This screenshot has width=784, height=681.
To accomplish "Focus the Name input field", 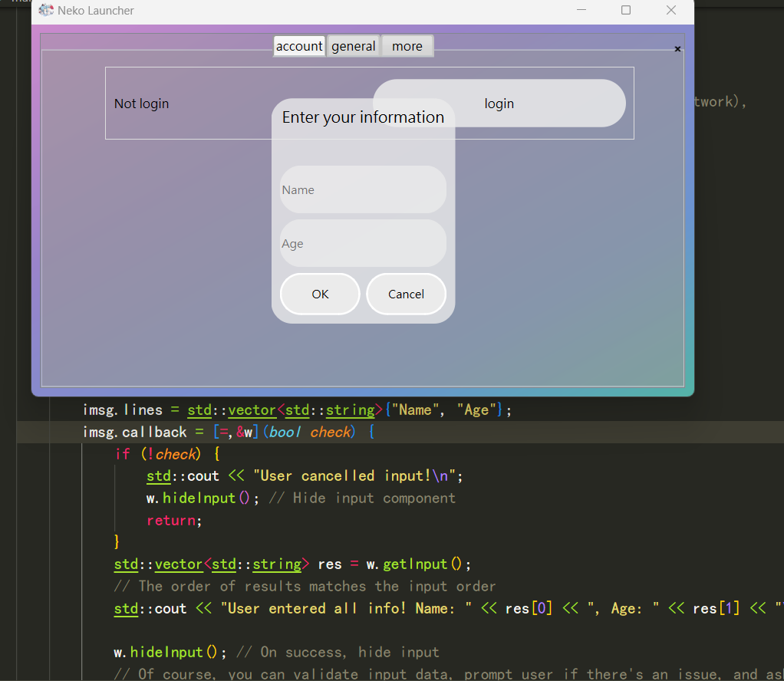I will [363, 189].
